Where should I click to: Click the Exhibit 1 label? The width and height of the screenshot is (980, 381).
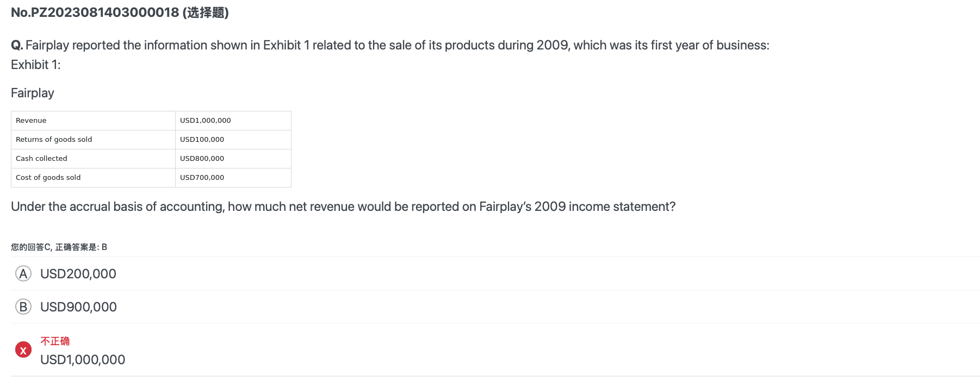[36, 65]
